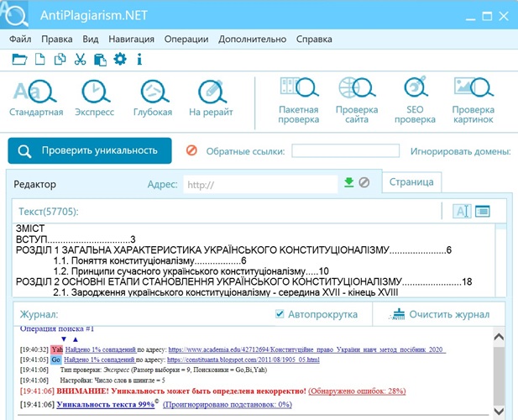518x420 pixels.
Task: Select Глубокая check mode
Action: coord(153,98)
